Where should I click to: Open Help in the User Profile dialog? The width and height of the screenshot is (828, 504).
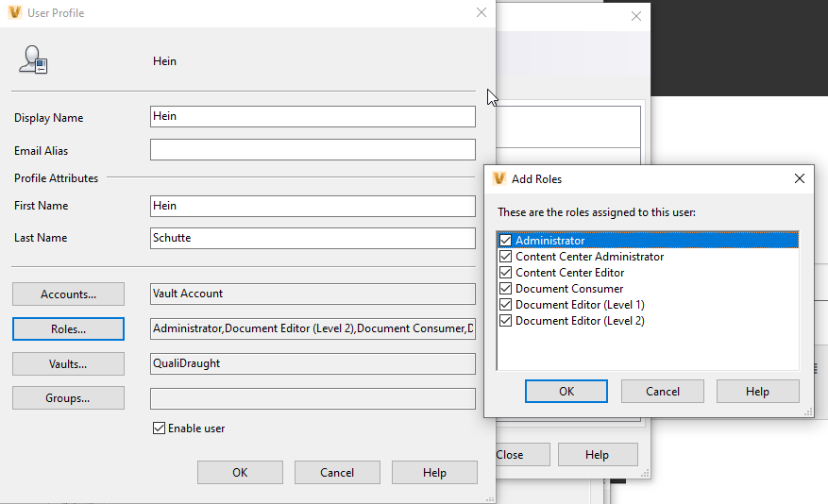[434, 473]
